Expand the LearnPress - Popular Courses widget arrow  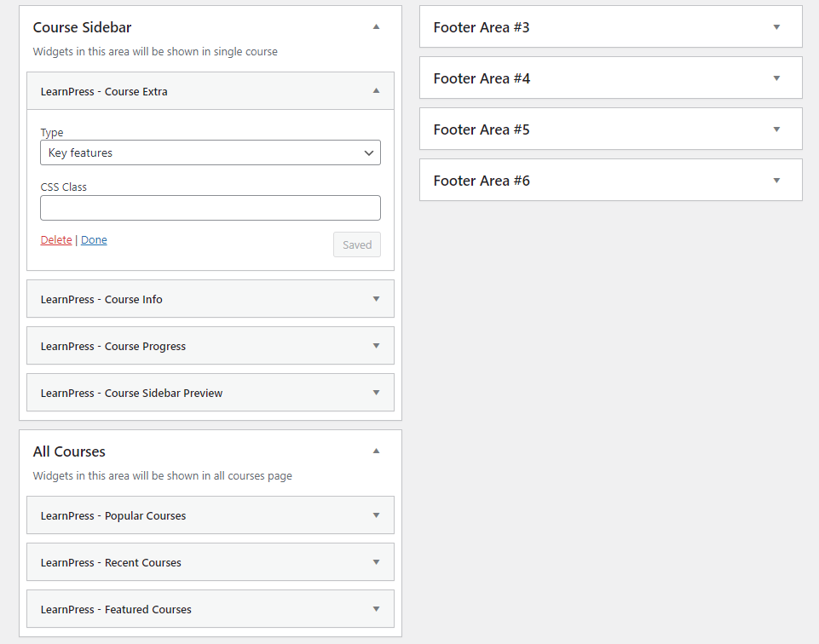point(376,515)
